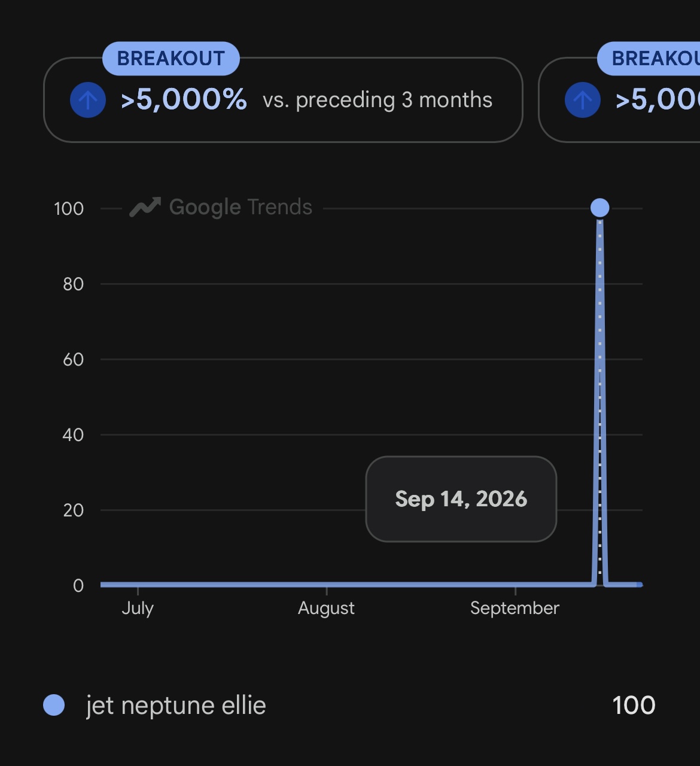Click the peak data point circle at 100
Screen dimensions: 700x766
pos(599,208)
